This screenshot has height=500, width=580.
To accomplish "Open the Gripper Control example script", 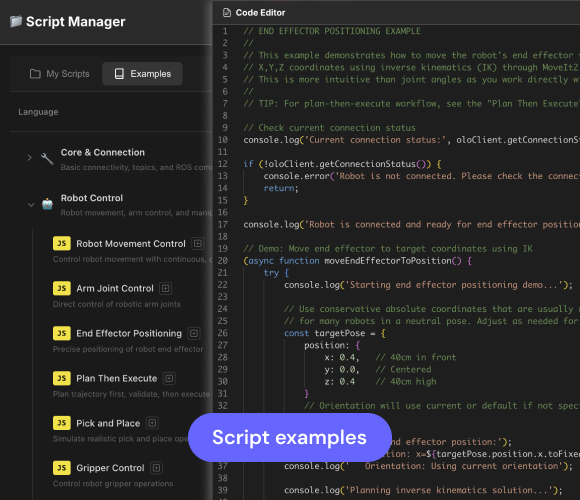I will (x=110, y=468).
